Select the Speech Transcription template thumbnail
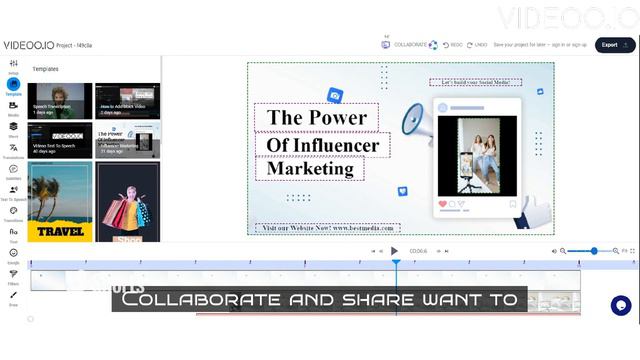 pyautogui.click(x=60, y=101)
